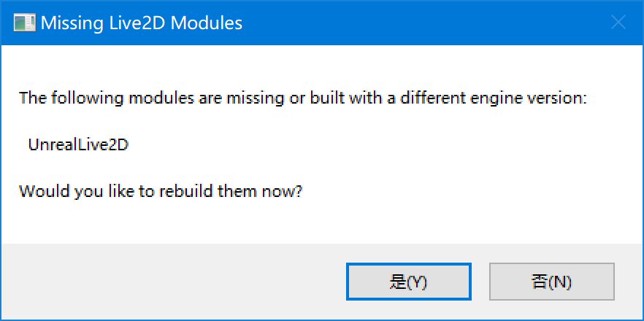Click the word 'rebuild' in the question

(185, 191)
